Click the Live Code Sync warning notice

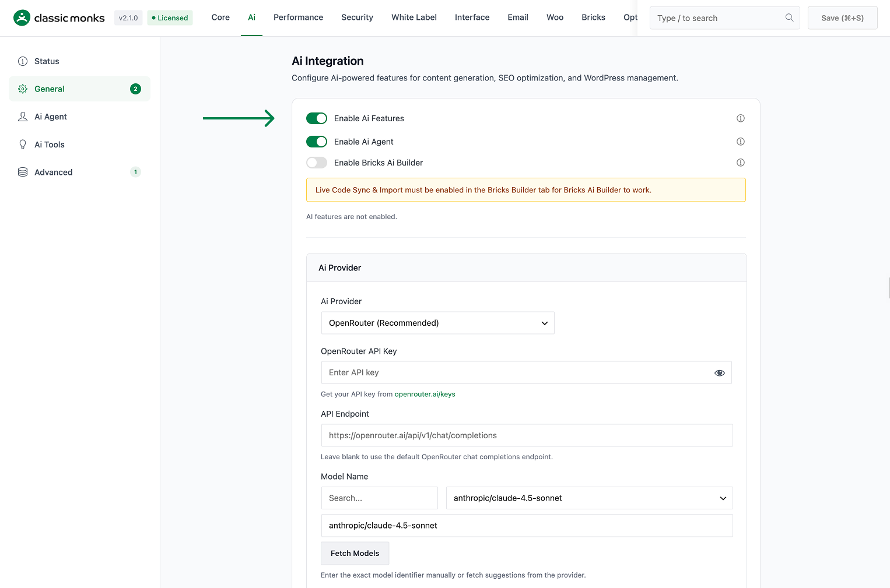point(526,190)
